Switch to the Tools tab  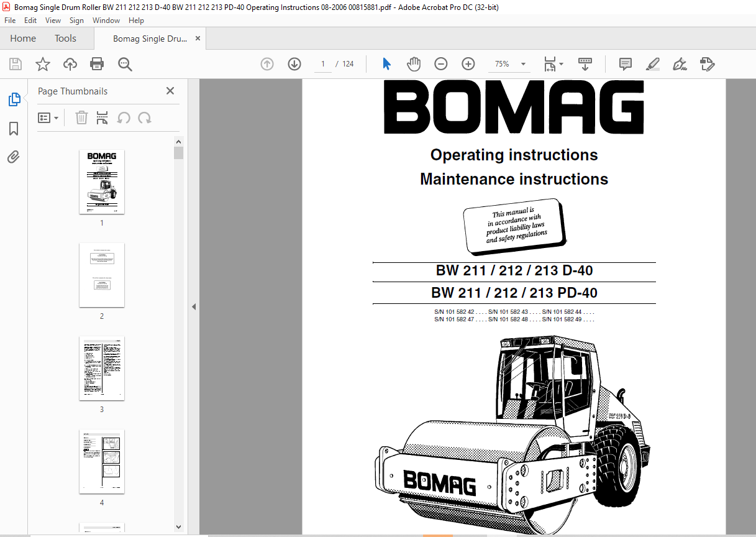(x=65, y=39)
